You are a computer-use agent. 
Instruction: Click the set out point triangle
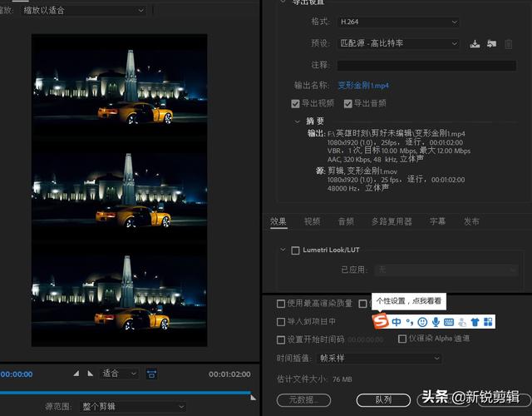[90, 374]
